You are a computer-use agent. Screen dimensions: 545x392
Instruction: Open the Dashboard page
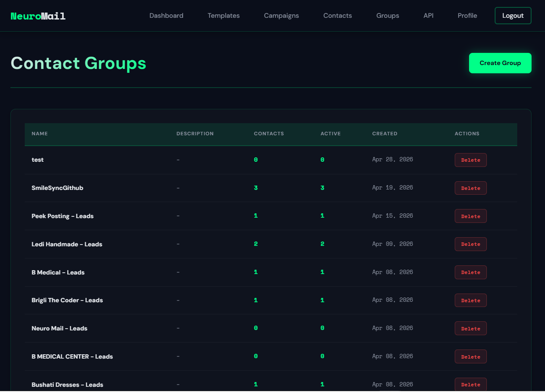[167, 16]
